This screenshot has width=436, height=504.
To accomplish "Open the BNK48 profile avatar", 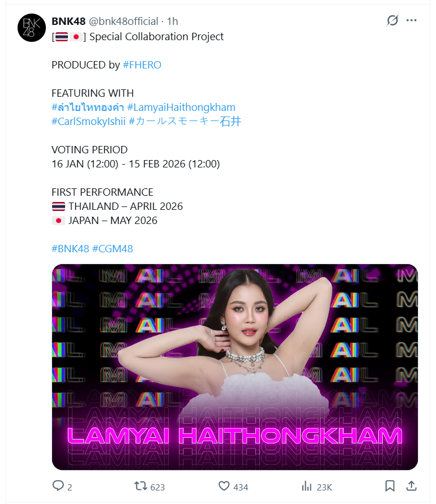I will point(32,28).
